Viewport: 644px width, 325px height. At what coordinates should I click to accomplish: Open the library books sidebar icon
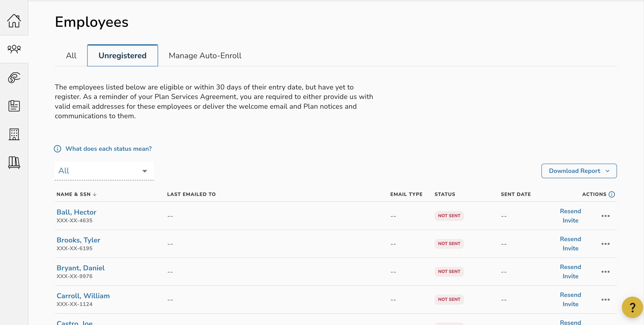14,163
